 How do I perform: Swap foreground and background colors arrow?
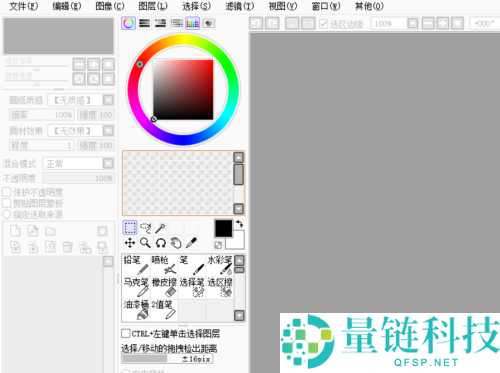239,224
